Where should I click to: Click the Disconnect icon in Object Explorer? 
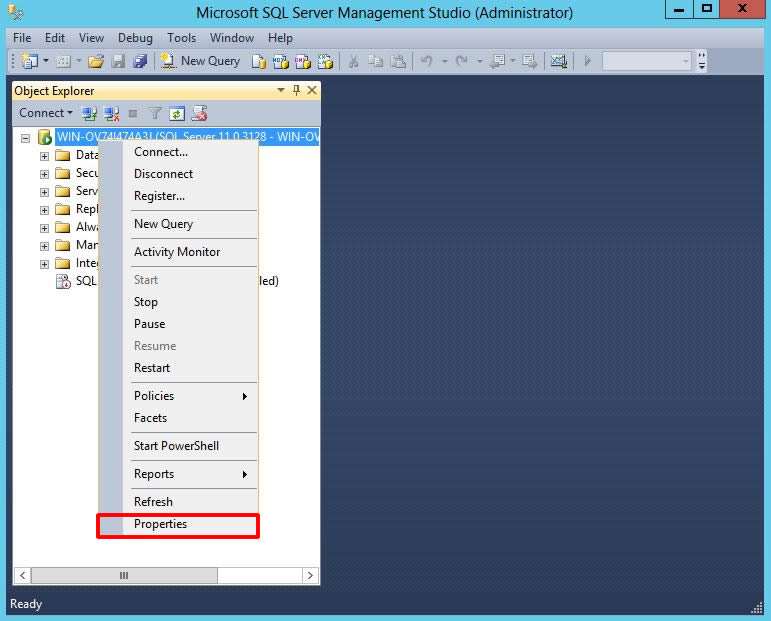[x=112, y=114]
